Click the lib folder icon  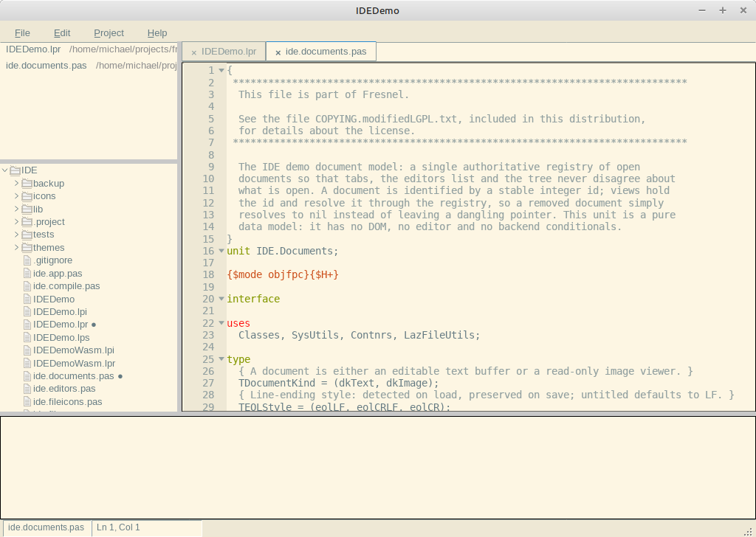tap(27, 209)
